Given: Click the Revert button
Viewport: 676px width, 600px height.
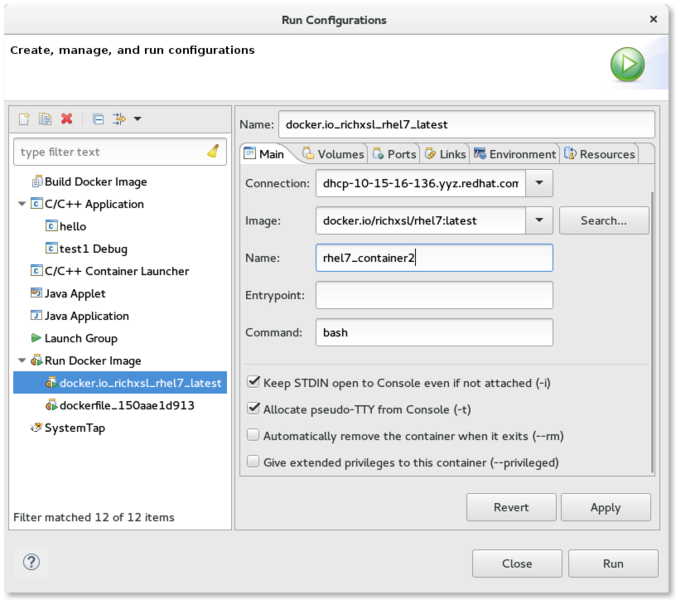Looking at the screenshot, I should (511, 507).
